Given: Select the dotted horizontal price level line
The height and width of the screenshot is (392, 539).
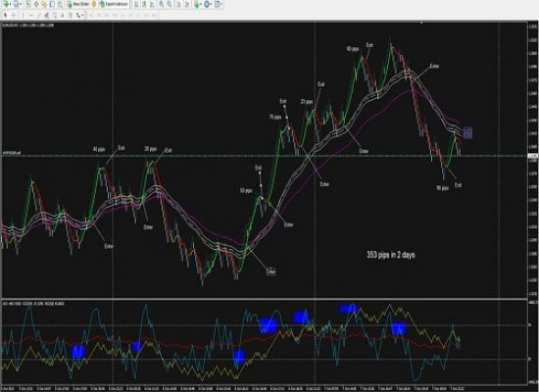Looking at the screenshot, I should coord(265,156).
